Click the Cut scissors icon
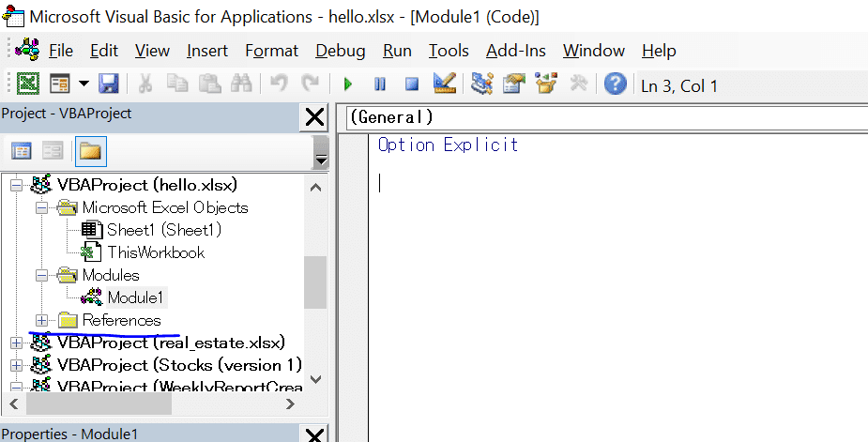This screenshot has height=442, width=868. [145, 84]
